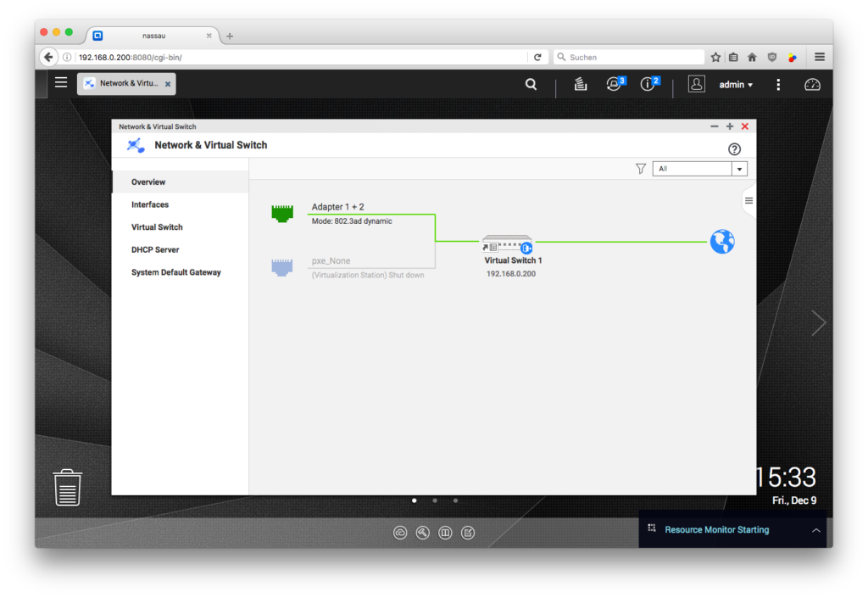Go to Interfaces in sidebar

point(150,204)
